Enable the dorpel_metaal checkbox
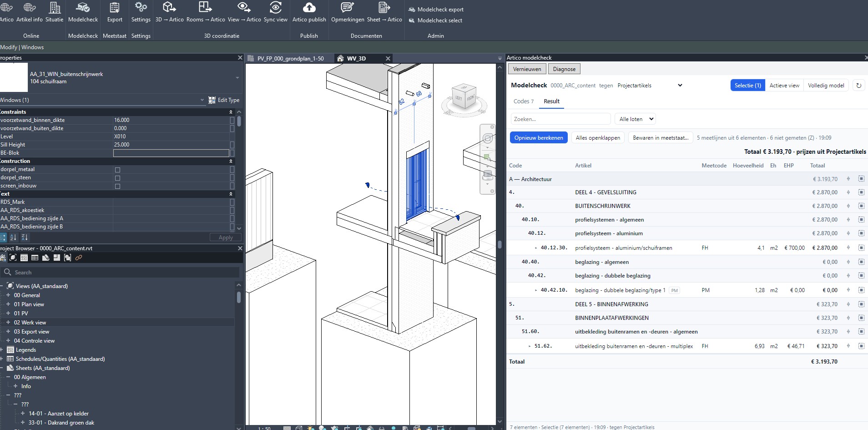 click(x=117, y=170)
